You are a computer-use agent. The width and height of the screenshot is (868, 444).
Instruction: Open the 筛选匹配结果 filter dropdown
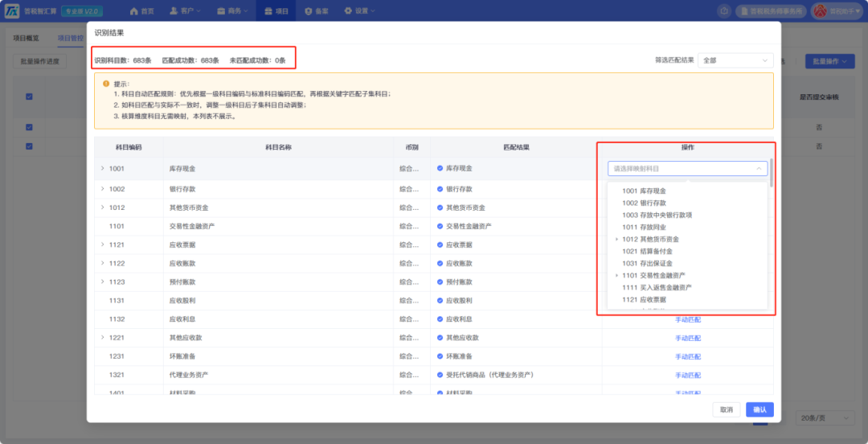coord(735,60)
